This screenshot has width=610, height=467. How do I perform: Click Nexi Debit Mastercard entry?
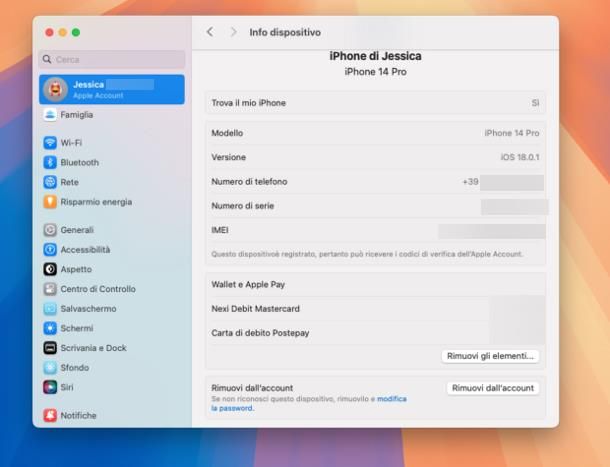tap(256, 309)
